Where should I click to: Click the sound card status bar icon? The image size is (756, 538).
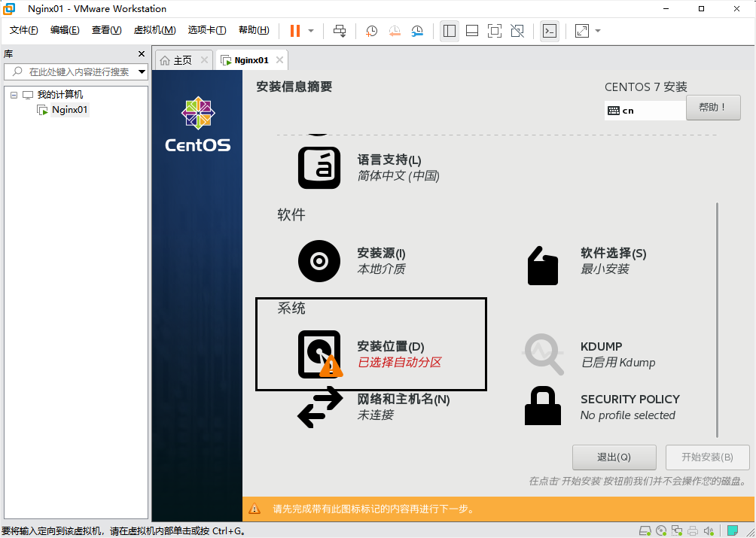[709, 530]
